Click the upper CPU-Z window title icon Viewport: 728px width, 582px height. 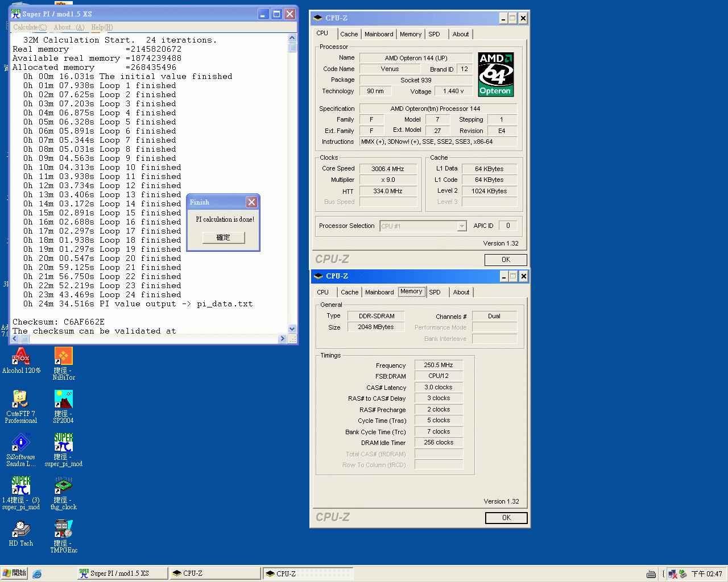[x=318, y=18]
